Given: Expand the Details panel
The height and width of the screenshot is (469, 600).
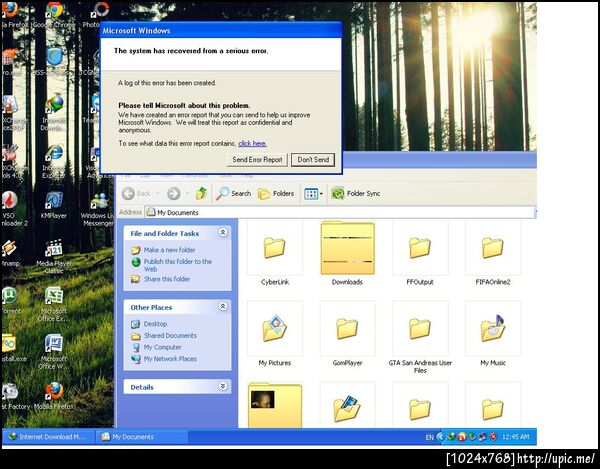Looking at the screenshot, I should (223, 386).
